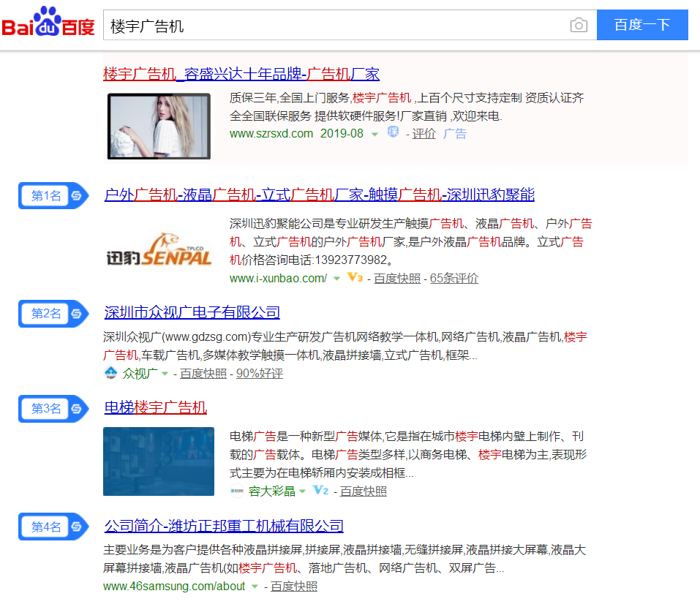This screenshot has width=700, height=607.
Task: Open 评价 link in the ad result
Action: click(x=424, y=133)
